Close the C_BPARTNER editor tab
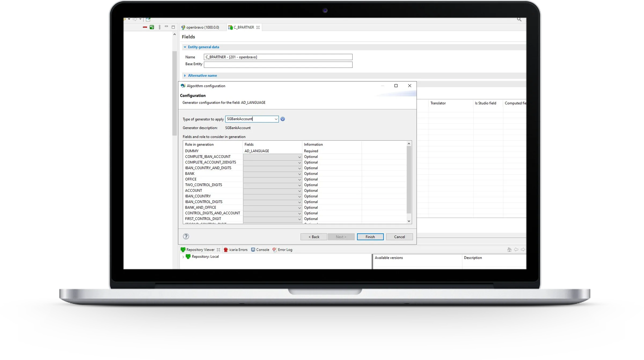 click(x=258, y=27)
